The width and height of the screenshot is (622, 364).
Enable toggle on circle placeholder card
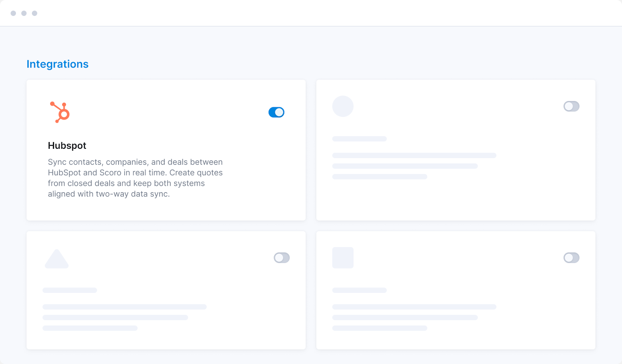(571, 106)
